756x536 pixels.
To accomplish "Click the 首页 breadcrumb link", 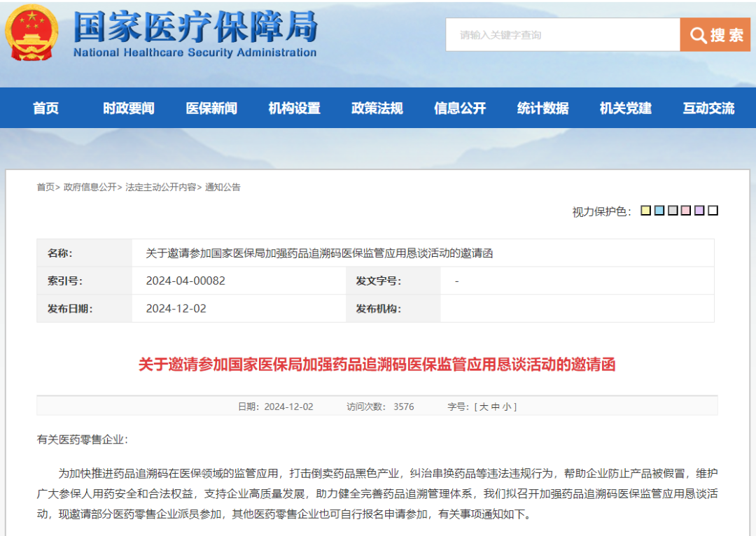I will click(x=45, y=188).
